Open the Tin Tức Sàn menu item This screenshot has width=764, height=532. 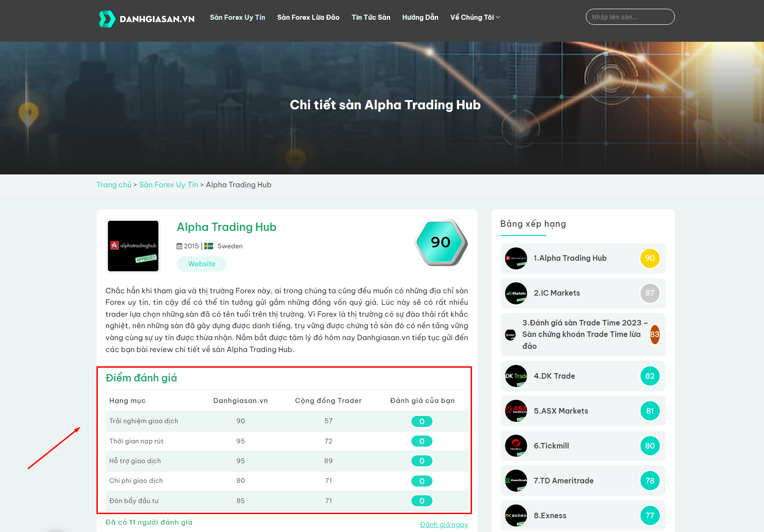coord(371,17)
